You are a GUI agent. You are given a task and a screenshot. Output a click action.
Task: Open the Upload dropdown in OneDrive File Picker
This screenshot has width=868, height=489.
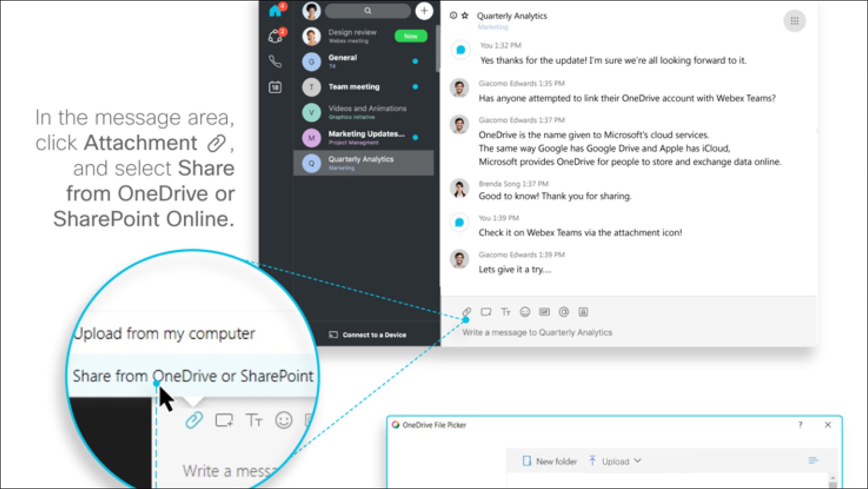coord(615,461)
